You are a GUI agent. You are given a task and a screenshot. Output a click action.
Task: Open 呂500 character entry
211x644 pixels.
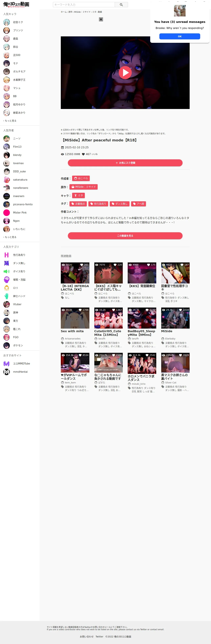[x=17, y=55]
